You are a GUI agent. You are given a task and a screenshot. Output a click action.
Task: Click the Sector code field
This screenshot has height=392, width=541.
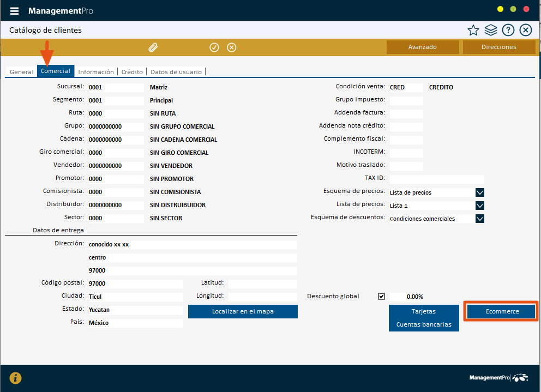pos(116,219)
